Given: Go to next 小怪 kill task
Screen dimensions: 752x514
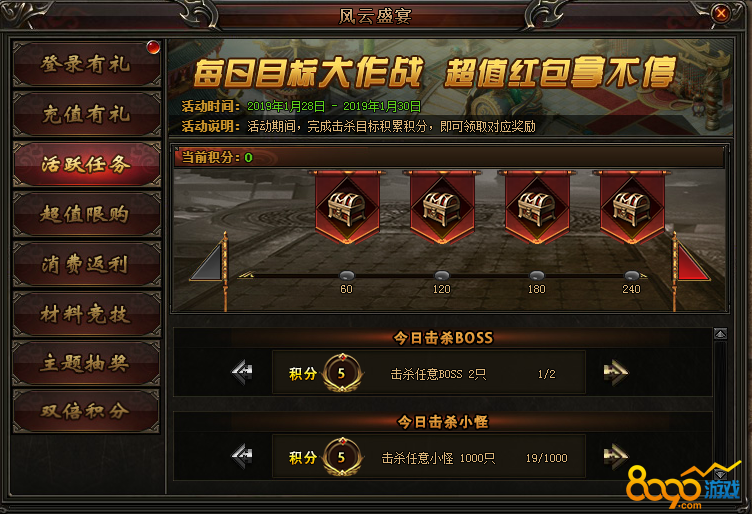Looking at the screenshot, I should tap(615, 456).
